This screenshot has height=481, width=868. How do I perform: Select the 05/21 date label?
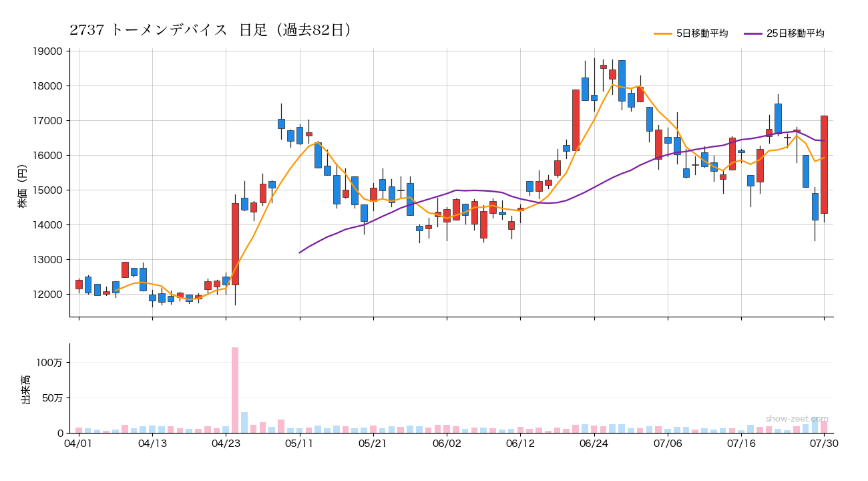click(373, 444)
